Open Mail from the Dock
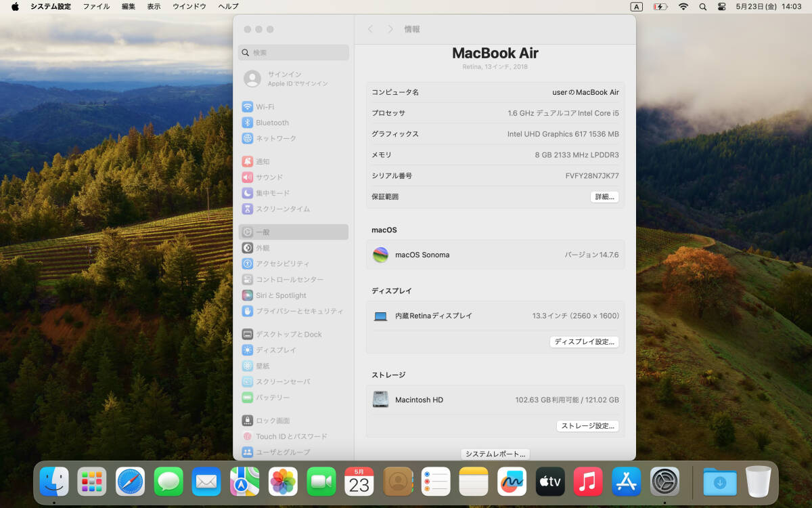The height and width of the screenshot is (508, 812). pyautogui.click(x=206, y=482)
